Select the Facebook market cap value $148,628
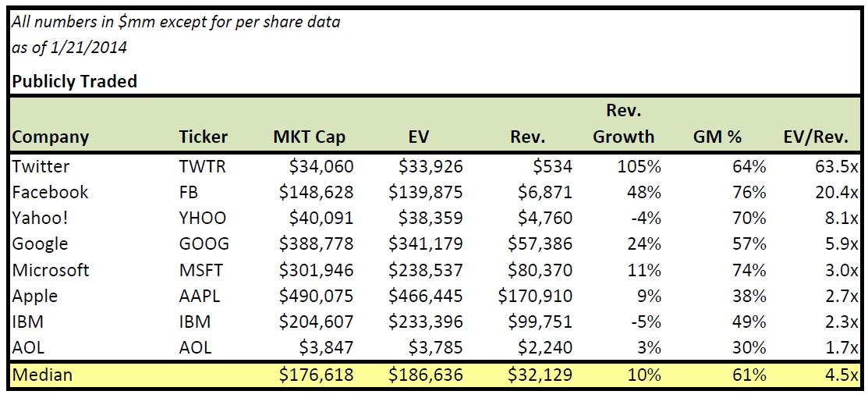Screen dimensions: 868x398 (x=317, y=192)
